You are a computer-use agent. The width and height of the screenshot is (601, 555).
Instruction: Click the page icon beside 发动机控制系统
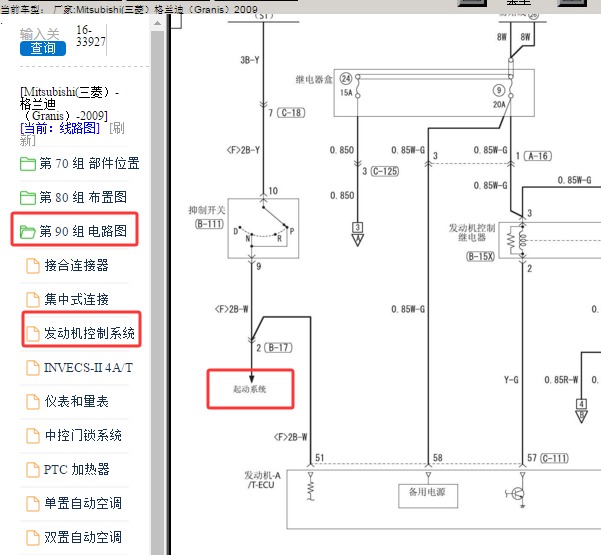point(33,333)
